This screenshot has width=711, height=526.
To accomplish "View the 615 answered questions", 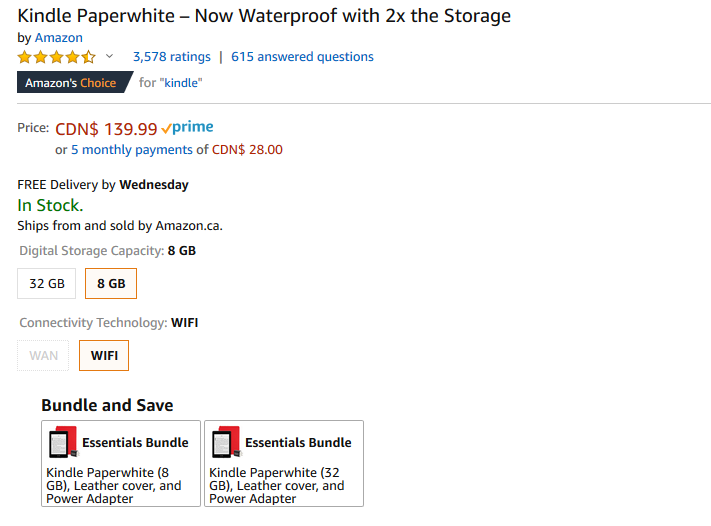I will coord(302,57).
